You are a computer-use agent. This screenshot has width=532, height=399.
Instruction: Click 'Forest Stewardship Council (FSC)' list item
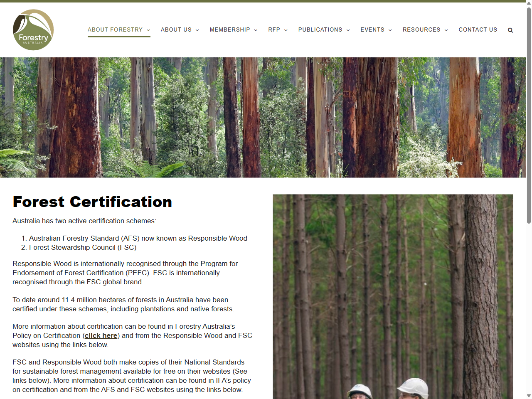point(83,247)
